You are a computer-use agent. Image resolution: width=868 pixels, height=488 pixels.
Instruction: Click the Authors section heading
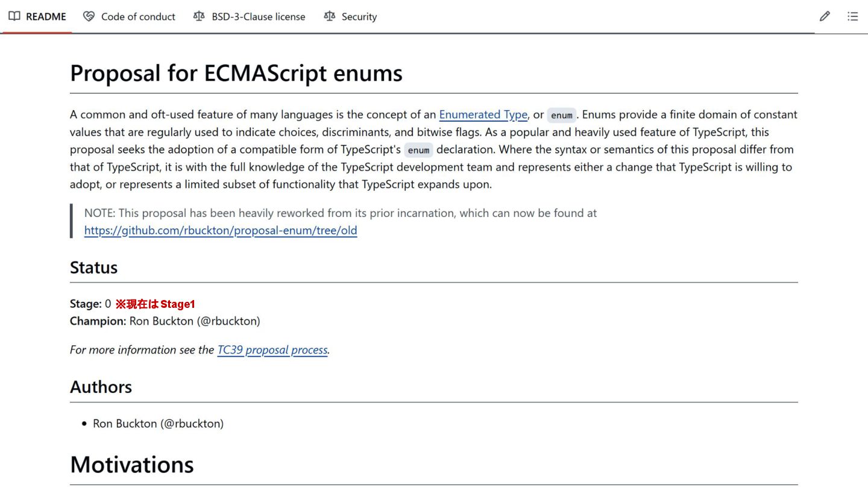point(101,387)
